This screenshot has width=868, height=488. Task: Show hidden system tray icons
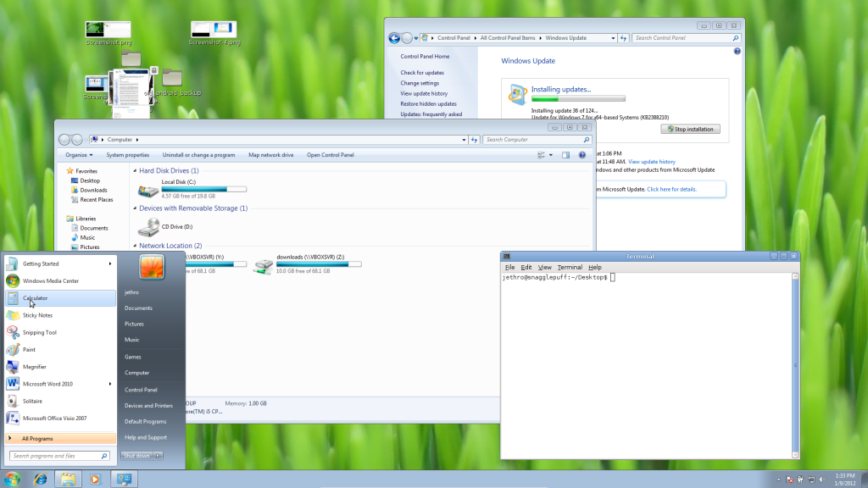tap(778, 480)
